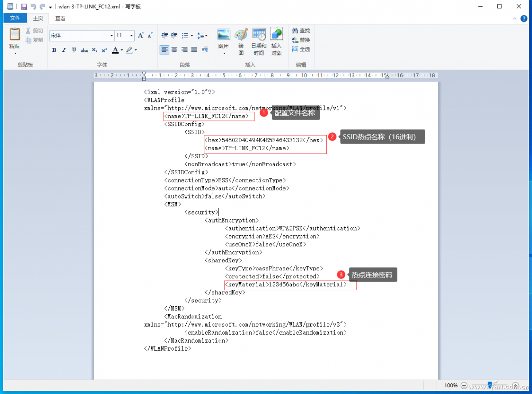
Task: Insert a 绘图 (Paint drawing) palette icon
Action: (241, 35)
